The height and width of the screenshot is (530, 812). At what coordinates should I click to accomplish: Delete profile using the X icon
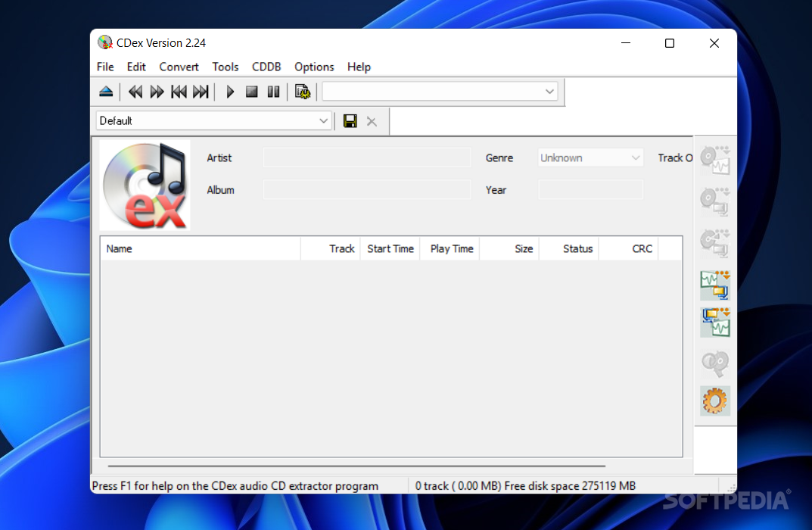click(x=372, y=121)
